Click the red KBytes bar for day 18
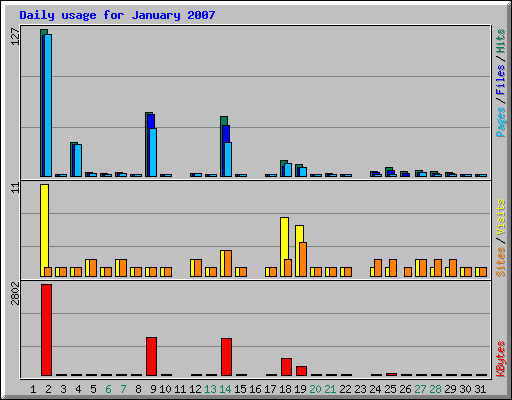Screen dimensions: 512x400 coord(286,367)
